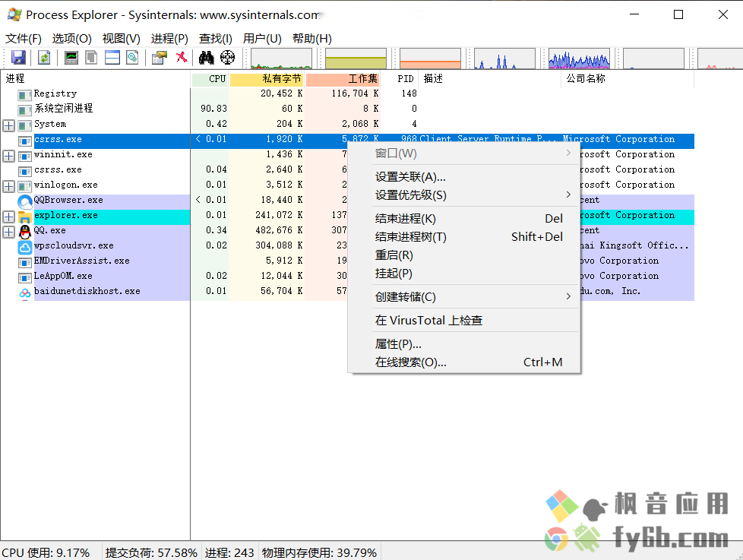Click the explorer.exe folder icon

(x=24, y=217)
